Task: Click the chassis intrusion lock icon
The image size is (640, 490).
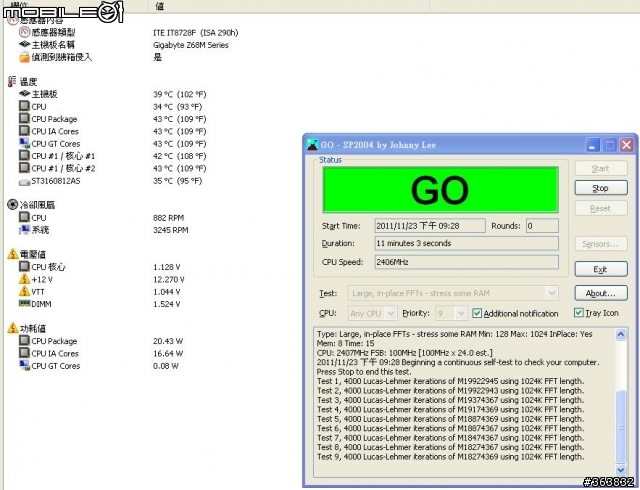Action: (24, 57)
